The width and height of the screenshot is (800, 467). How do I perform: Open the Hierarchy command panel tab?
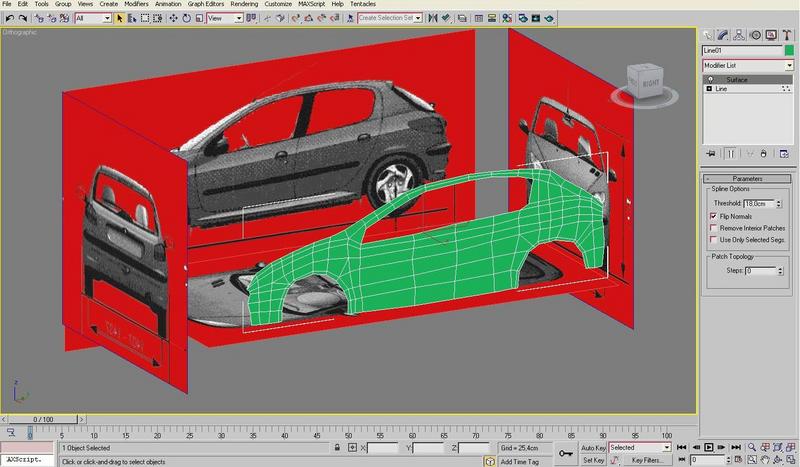(x=739, y=35)
